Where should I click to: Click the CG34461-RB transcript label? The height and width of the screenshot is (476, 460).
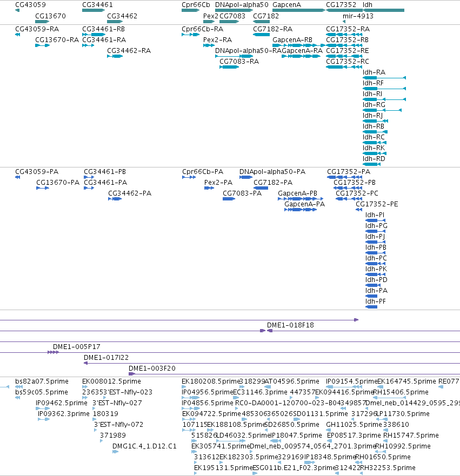pos(104,29)
